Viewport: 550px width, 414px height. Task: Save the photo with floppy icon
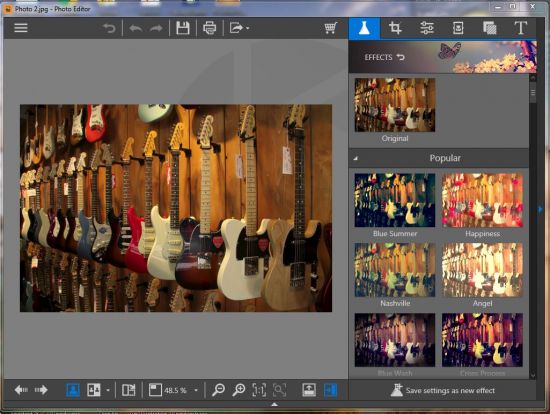point(182,28)
